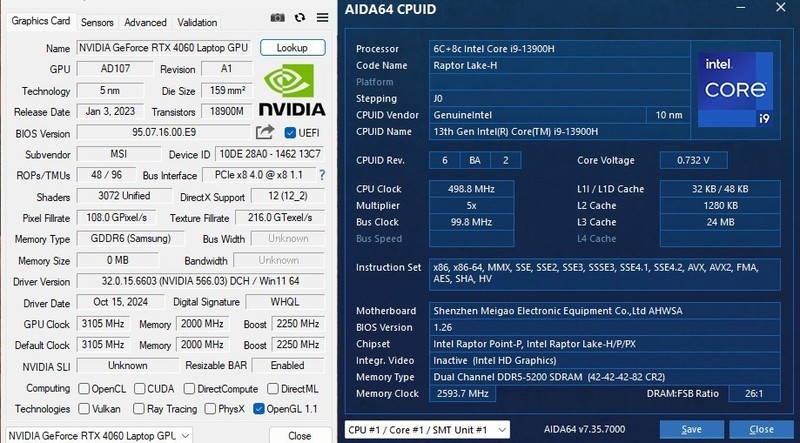Click the Processor value i9-13900H

point(559,49)
